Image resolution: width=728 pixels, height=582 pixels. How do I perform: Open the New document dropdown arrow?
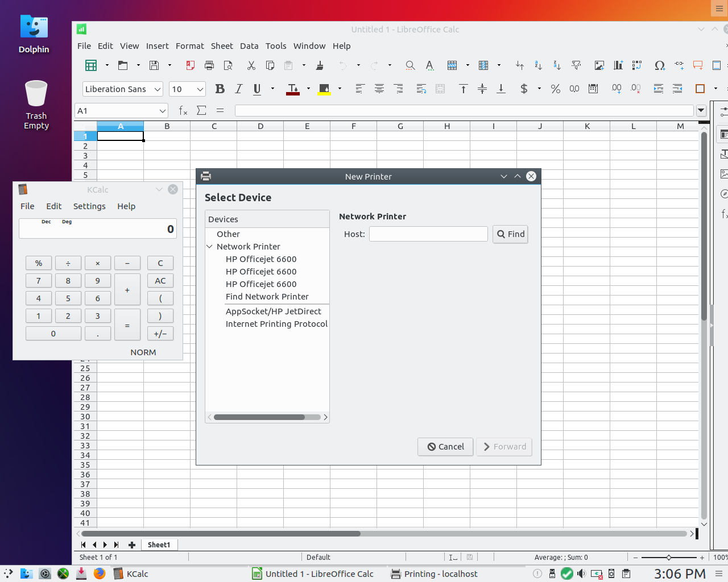(x=107, y=65)
